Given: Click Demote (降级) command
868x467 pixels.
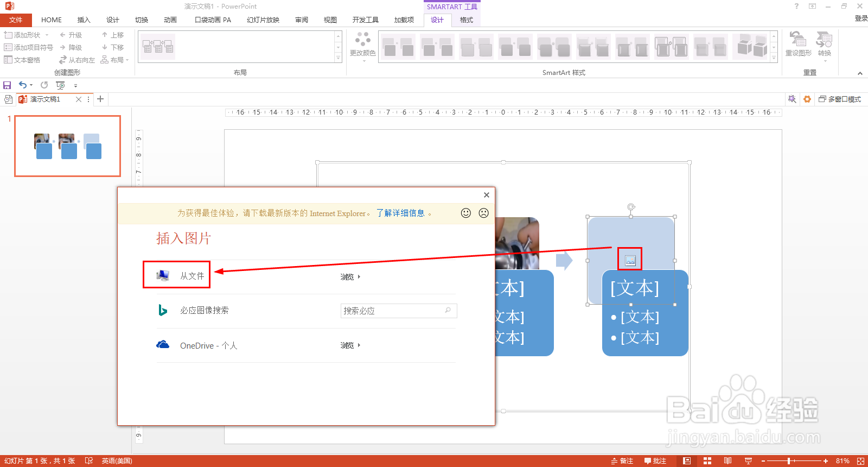Looking at the screenshot, I should pyautogui.click(x=71, y=47).
